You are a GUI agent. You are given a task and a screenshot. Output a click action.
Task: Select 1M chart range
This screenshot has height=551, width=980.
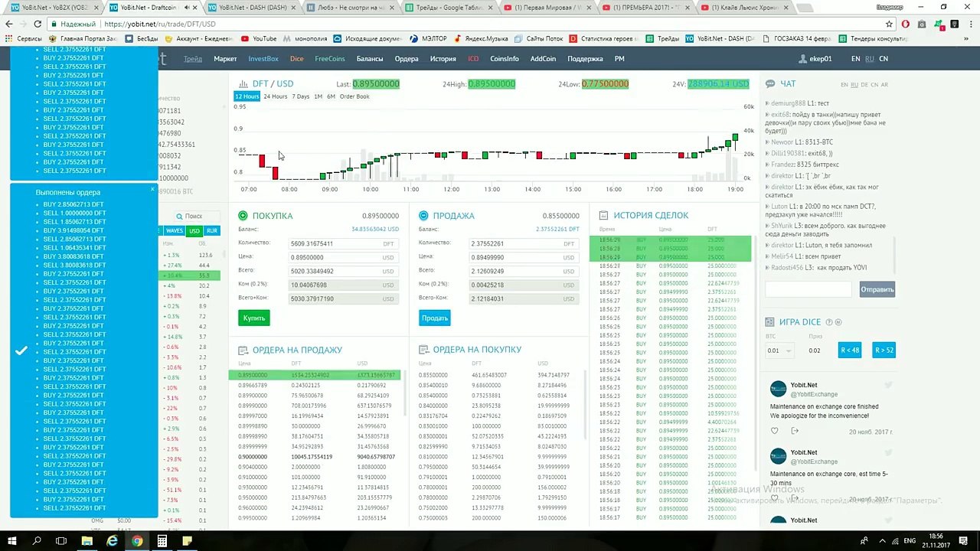[x=318, y=96]
